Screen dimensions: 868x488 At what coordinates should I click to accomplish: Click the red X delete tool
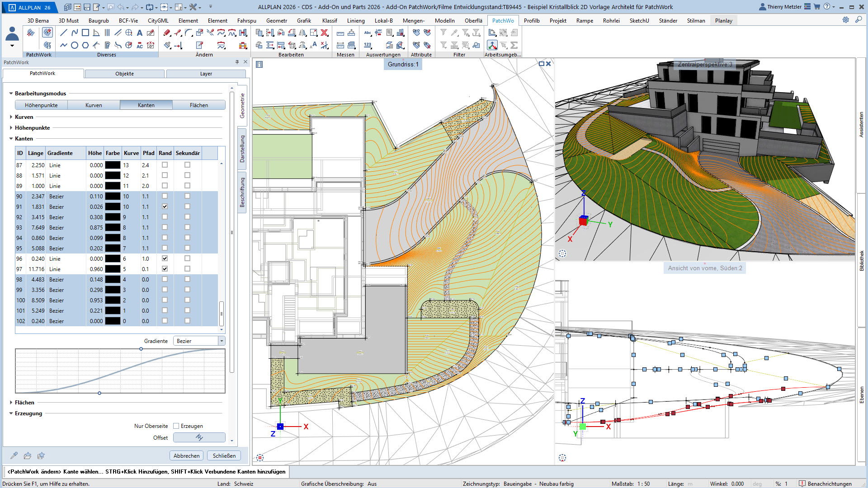coord(324,33)
